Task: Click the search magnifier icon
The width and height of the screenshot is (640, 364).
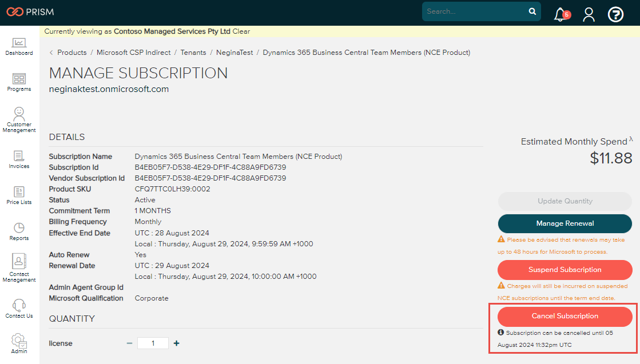Action: tap(532, 11)
